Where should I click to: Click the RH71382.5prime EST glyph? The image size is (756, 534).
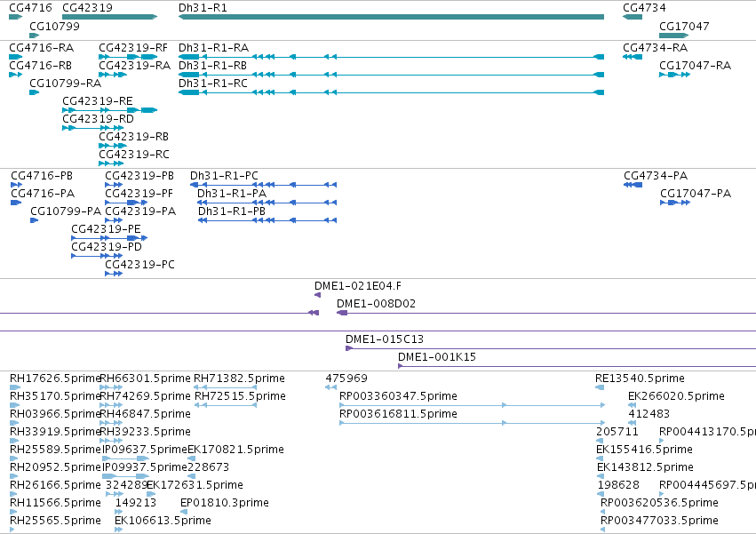[225, 387]
